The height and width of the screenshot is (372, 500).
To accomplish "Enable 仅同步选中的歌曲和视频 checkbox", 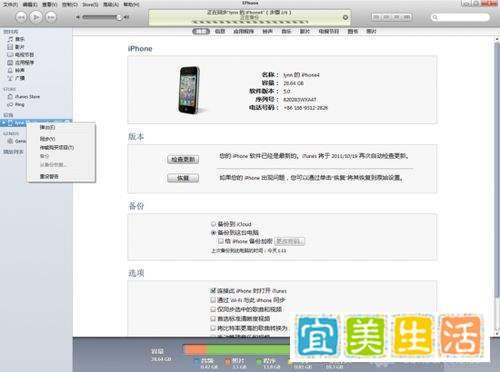I will [213, 309].
